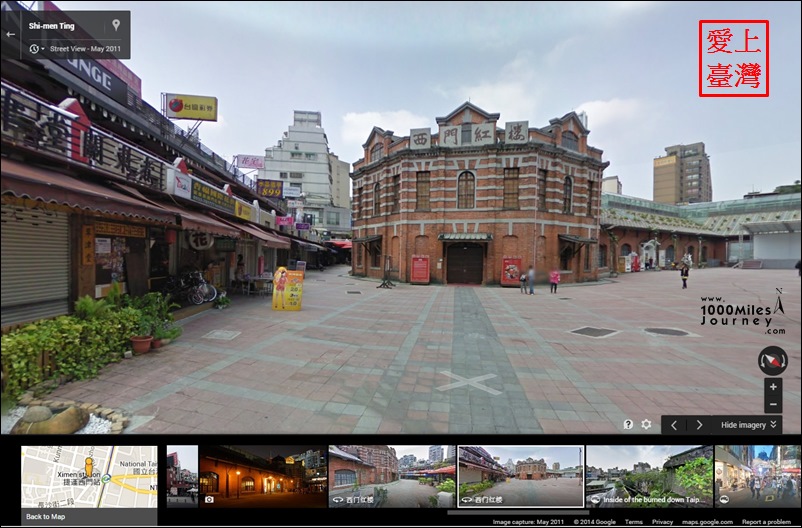The width and height of the screenshot is (802, 528).
Task: Click the white X ground marker to move forward
Action: pos(469,383)
